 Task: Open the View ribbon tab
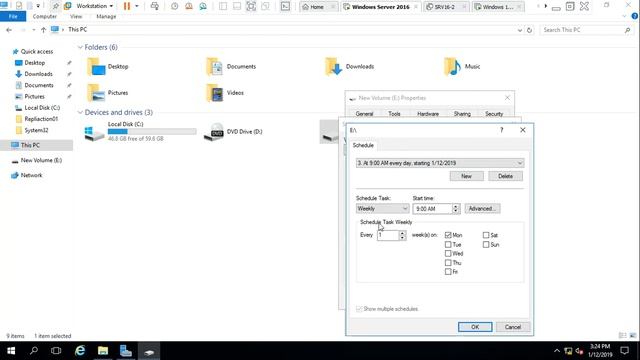(x=76, y=17)
